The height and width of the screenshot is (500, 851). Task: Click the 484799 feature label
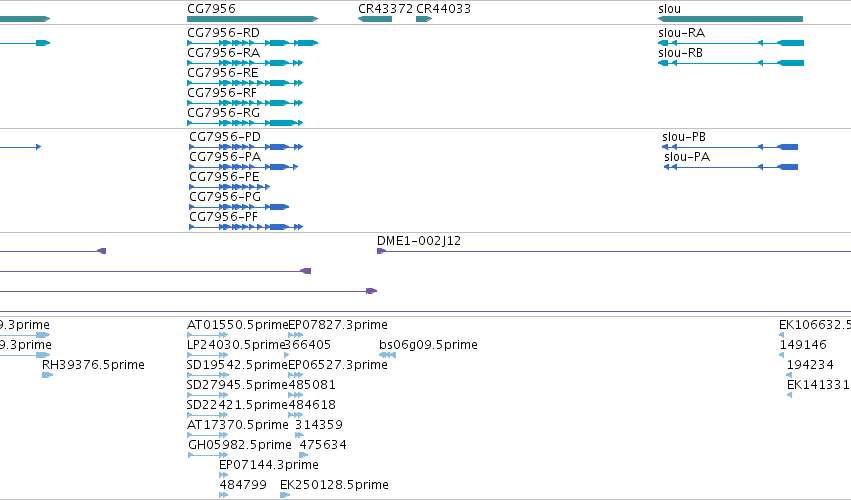click(x=243, y=485)
